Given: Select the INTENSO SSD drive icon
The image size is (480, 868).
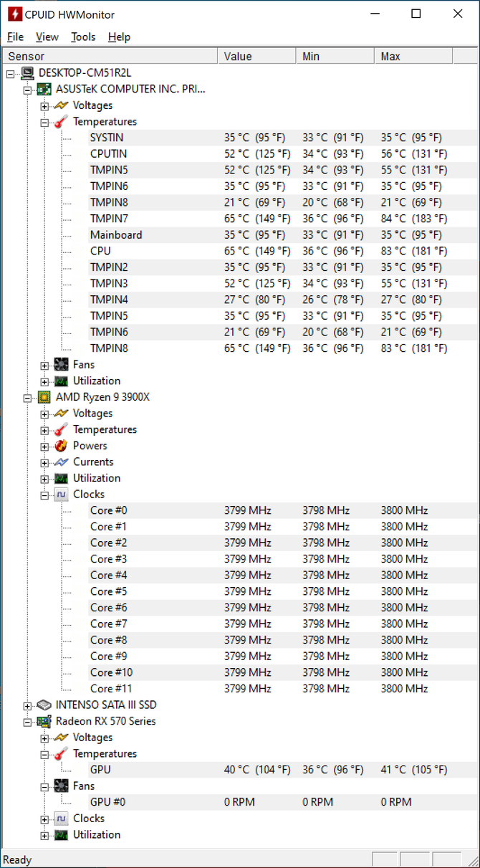Looking at the screenshot, I should point(44,705).
